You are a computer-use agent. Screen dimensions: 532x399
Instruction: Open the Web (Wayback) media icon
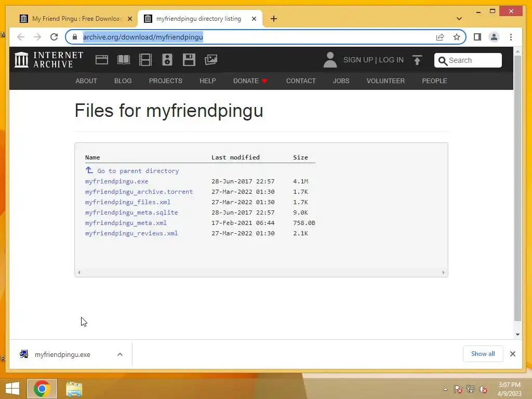tap(101, 60)
